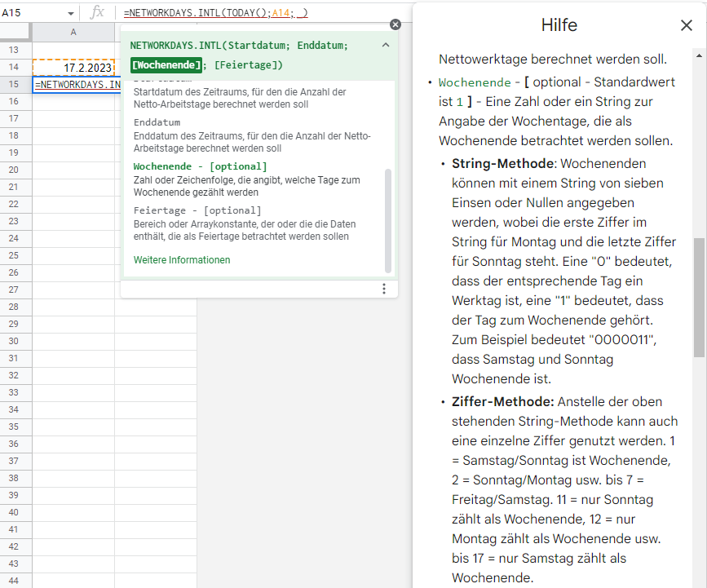Select row header 13
The height and width of the screenshot is (588, 707).
pyautogui.click(x=14, y=50)
